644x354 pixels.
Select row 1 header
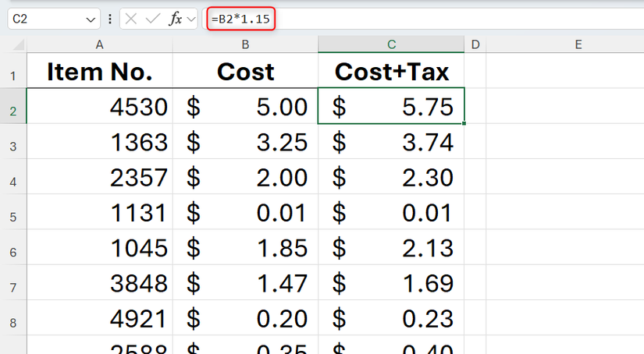pos(13,70)
